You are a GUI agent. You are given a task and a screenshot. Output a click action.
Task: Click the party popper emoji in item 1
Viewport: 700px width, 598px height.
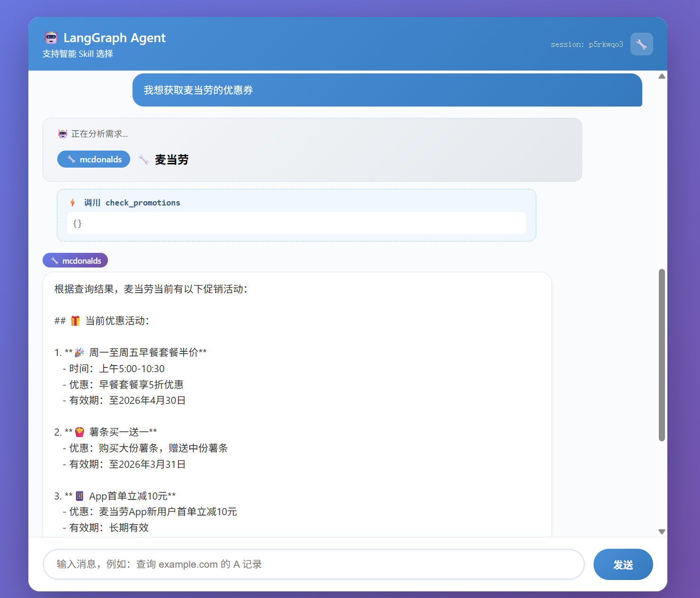[x=80, y=353]
